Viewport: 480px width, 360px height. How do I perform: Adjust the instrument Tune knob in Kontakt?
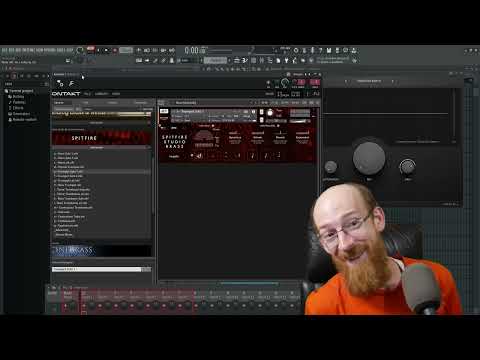click(270, 113)
